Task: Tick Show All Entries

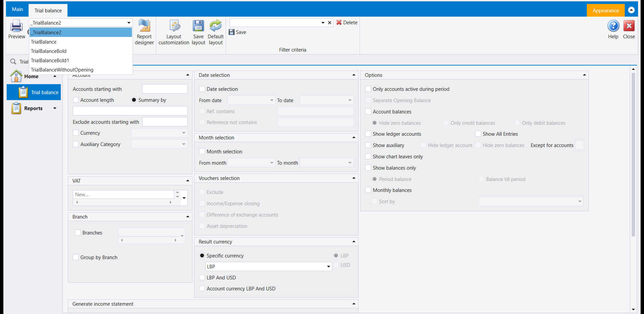Action: (478, 134)
